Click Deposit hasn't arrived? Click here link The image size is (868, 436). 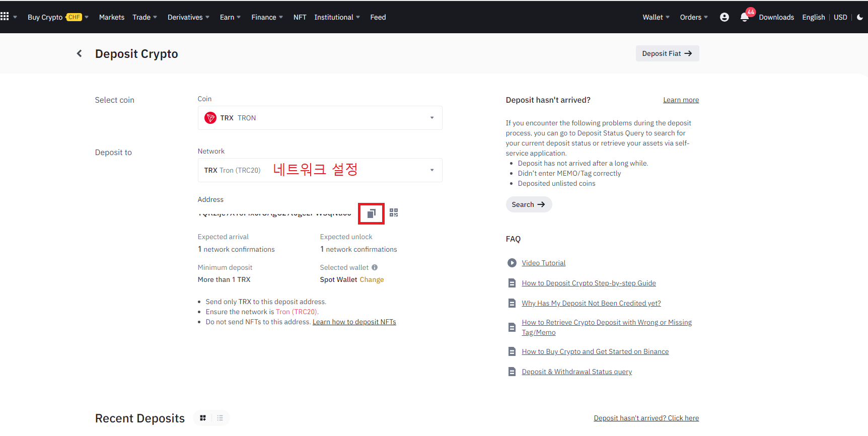point(646,418)
